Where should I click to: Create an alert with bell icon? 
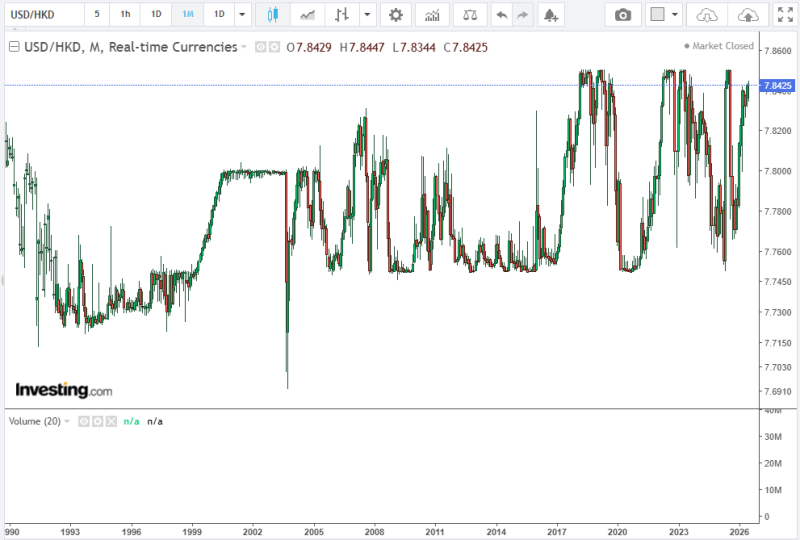coord(550,15)
